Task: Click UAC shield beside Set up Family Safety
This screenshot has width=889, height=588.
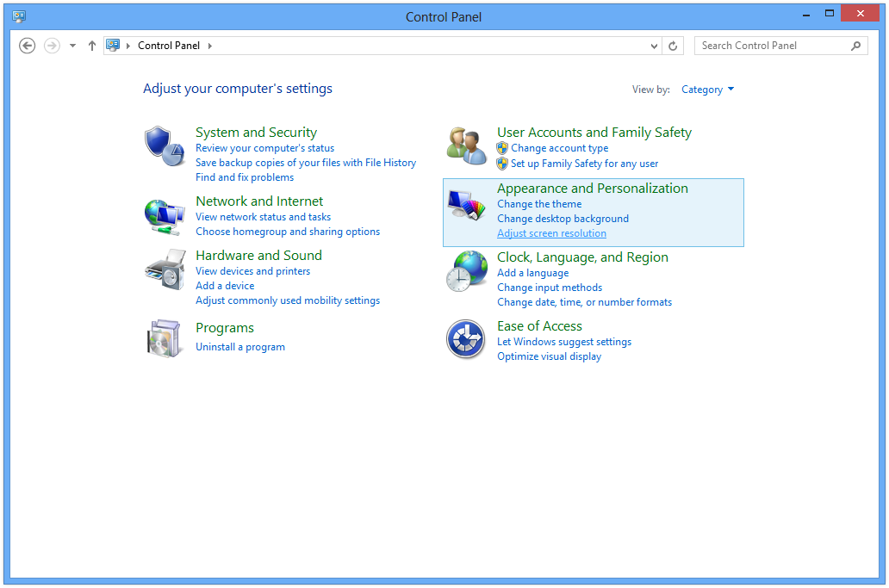Action: click(502, 164)
